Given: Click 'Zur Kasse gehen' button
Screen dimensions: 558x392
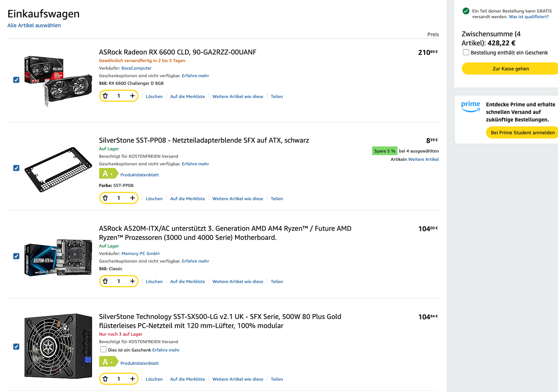Looking at the screenshot, I should 510,68.
